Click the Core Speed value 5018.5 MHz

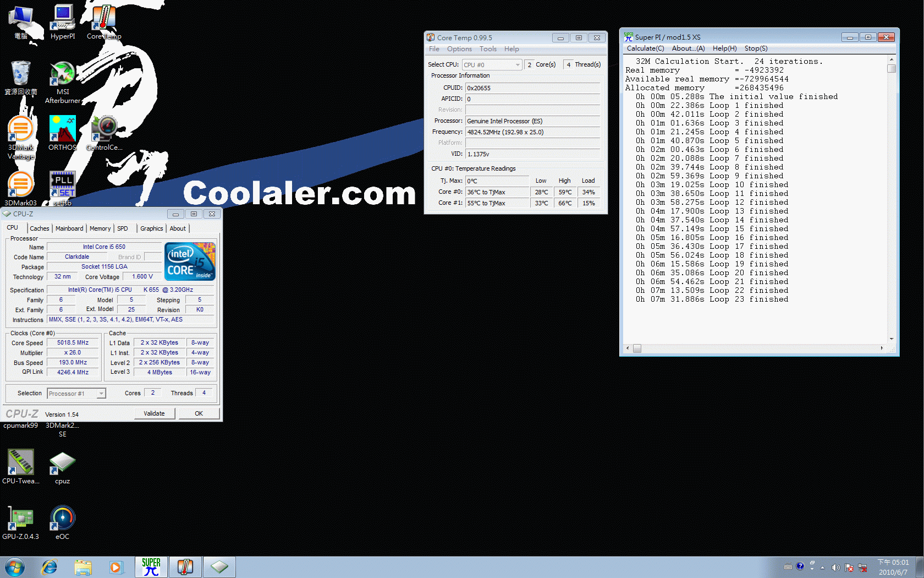point(73,342)
